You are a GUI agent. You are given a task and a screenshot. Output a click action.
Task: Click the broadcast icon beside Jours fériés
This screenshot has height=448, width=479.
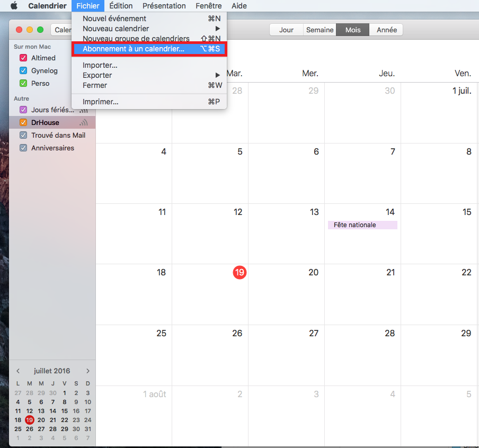83,110
